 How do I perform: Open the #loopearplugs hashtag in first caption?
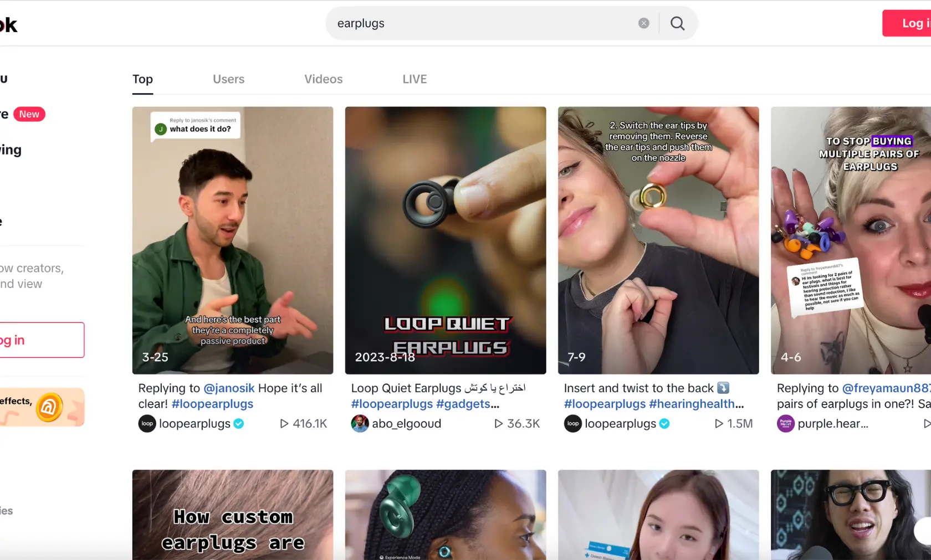212,404
